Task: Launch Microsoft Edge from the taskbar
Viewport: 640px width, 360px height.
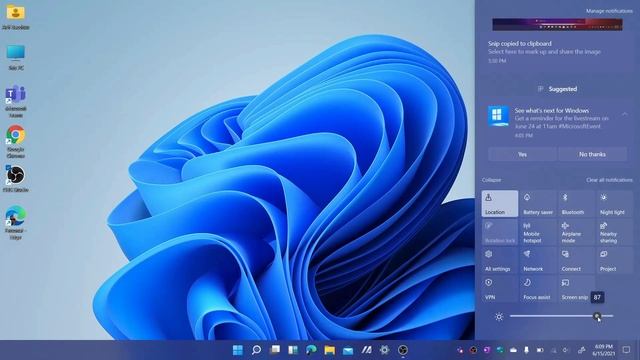Action: tap(311, 350)
